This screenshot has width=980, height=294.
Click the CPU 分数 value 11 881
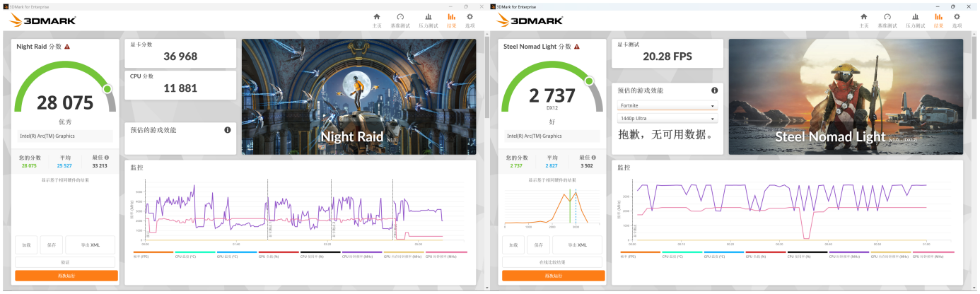click(x=180, y=88)
